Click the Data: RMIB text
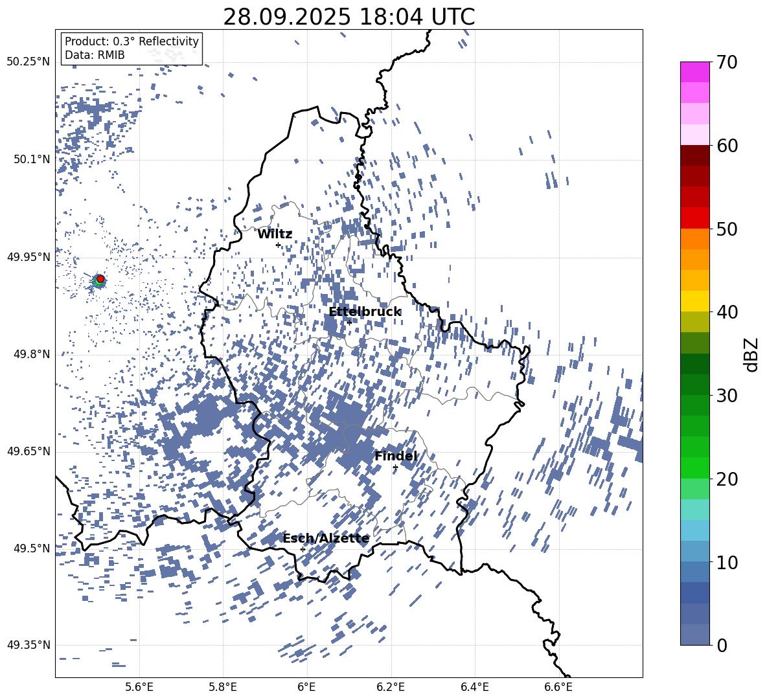This screenshot has height=700, width=767. (95, 55)
